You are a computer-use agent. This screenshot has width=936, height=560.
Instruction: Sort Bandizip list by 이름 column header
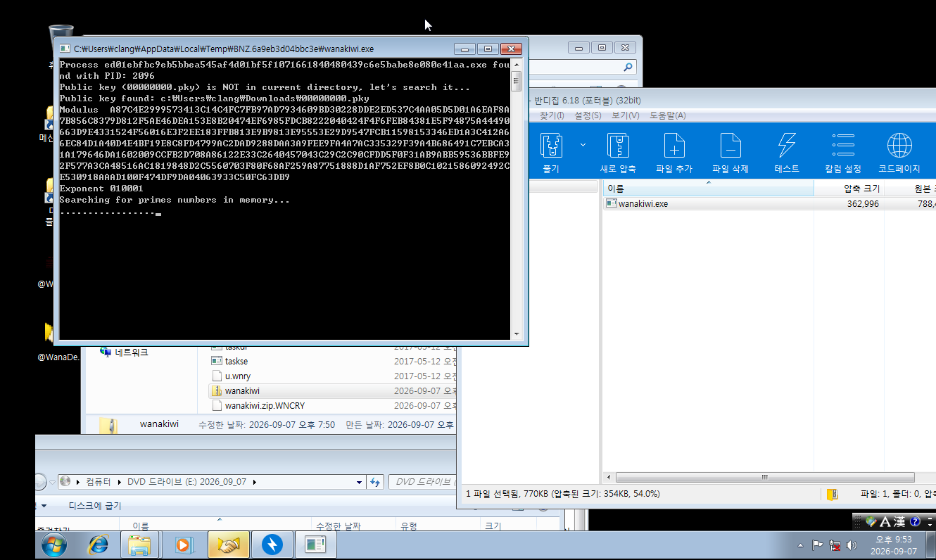[708, 189]
